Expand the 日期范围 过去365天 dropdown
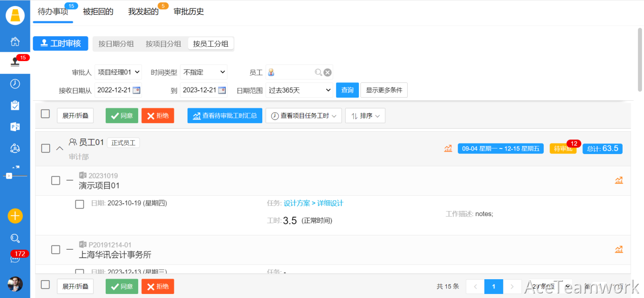The height and width of the screenshot is (298, 644). pos(299,91)
